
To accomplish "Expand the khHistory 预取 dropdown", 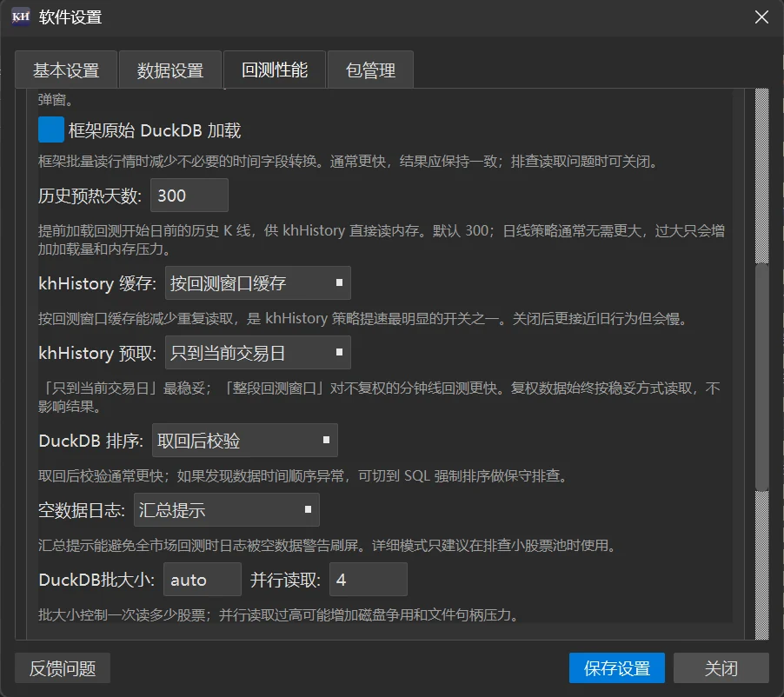I will [x=257, y=353].
